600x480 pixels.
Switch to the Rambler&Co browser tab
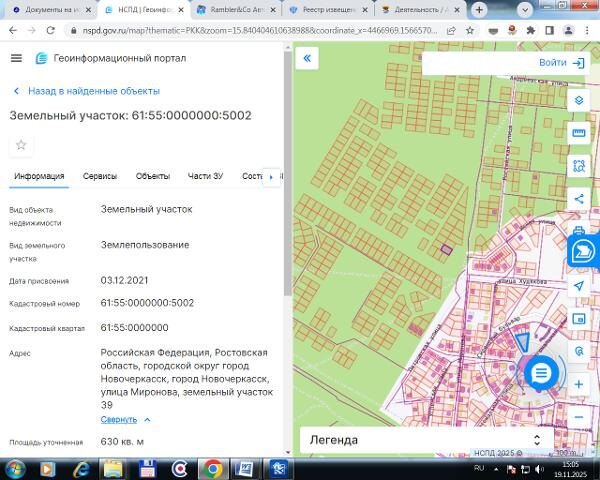[236, 10]
